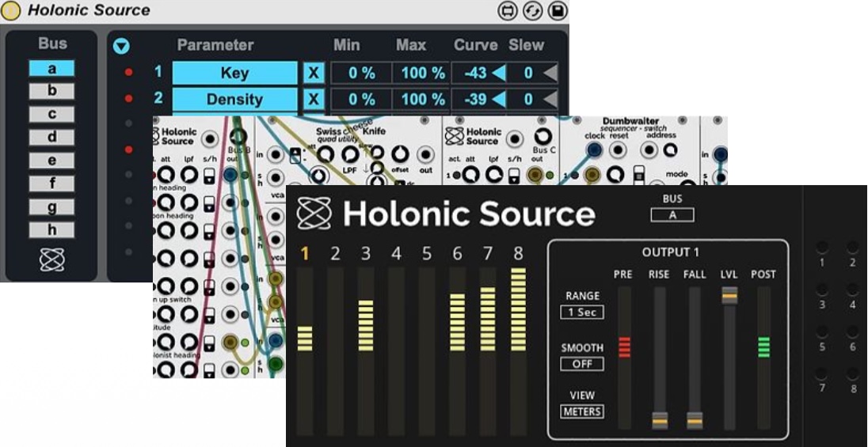This screenshot has width=868, height=447.
Task: Click Swiss Cheese Knife top in jack
Action: pos(275,154)
